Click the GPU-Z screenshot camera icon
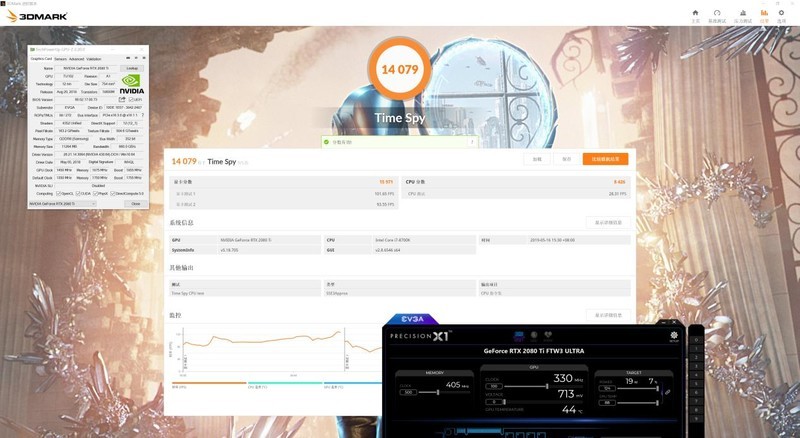The width and height of the screenshot is (800, 438). (x=128, y=58)
